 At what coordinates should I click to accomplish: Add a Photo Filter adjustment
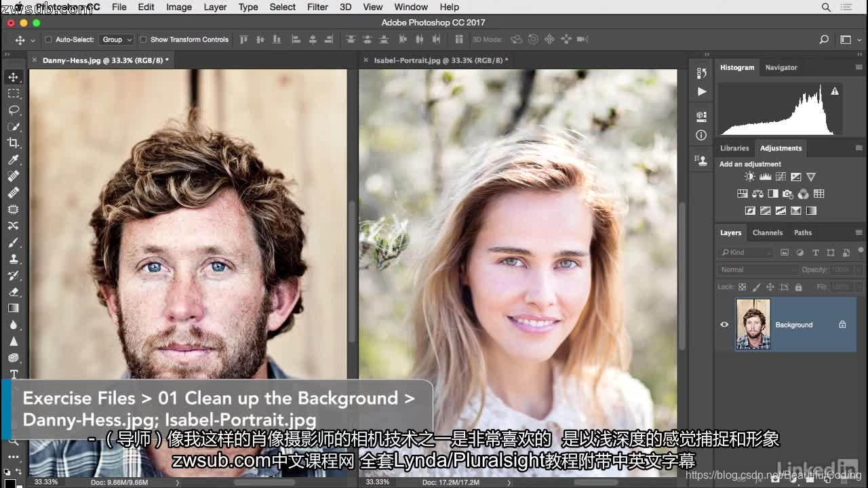(788, 194)
